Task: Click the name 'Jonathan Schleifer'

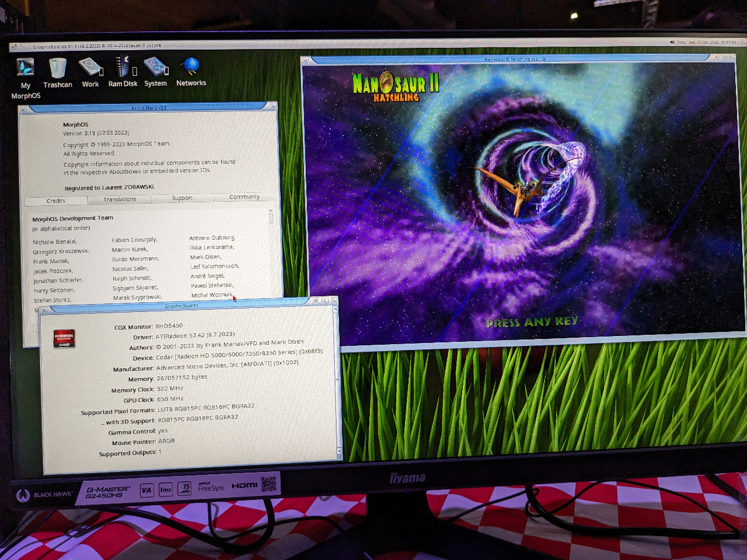Action: 58,281
